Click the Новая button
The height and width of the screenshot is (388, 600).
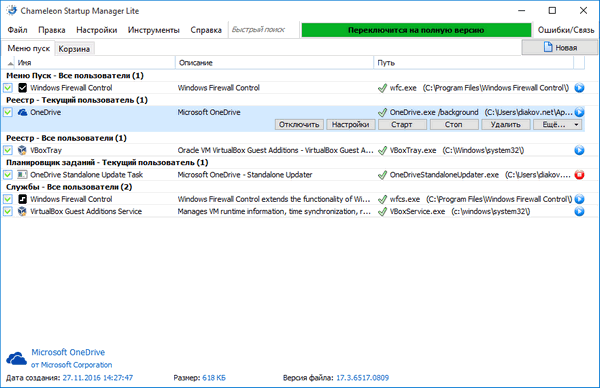pyautogui.click(x=560, y=47)
